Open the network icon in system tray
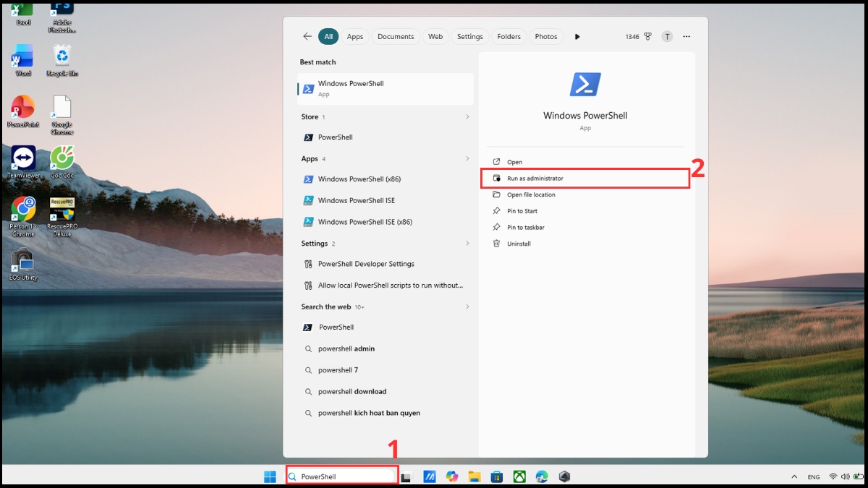The height and width of the screenshot is (488, 868). [x=833, y=477]
